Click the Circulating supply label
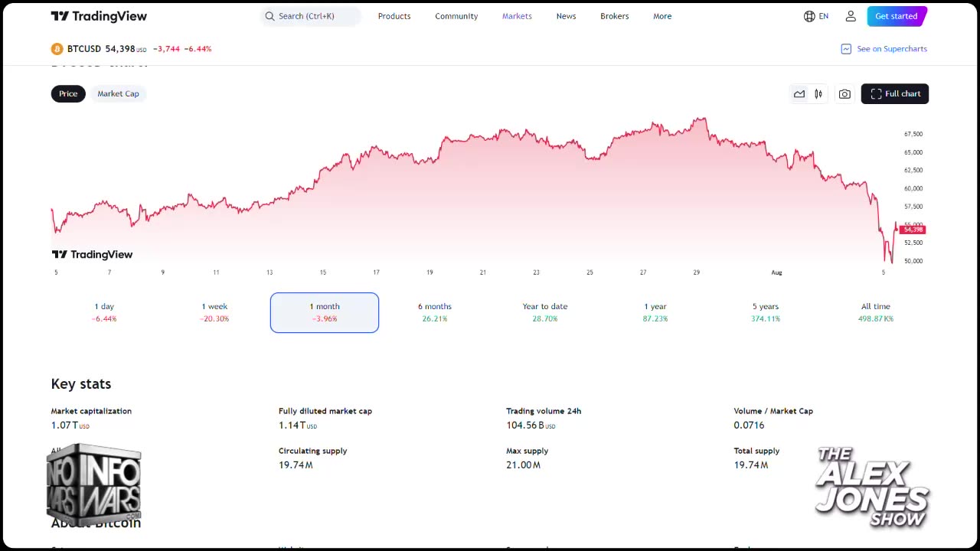This screenshot has height=551, width=980. [x=313, y=451]
